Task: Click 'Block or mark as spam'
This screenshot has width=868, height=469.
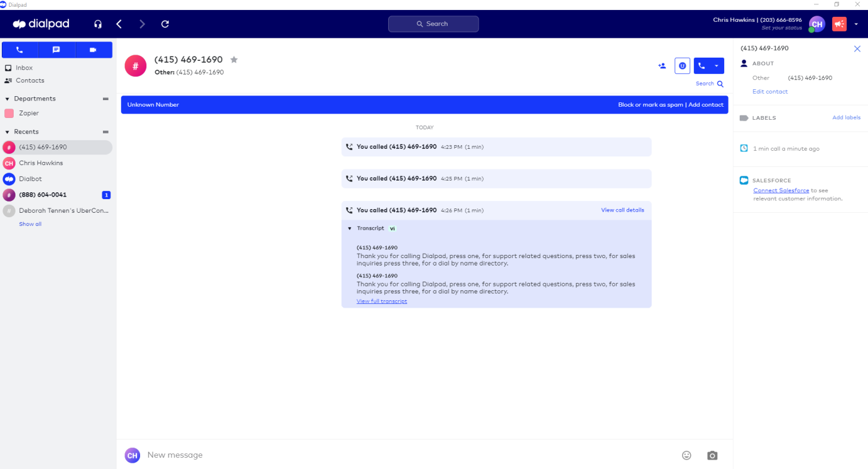Action: (650, 105)
